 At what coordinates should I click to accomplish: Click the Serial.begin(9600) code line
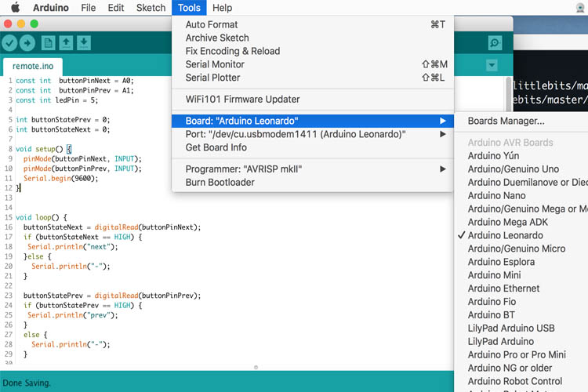(x=60, y=179)
